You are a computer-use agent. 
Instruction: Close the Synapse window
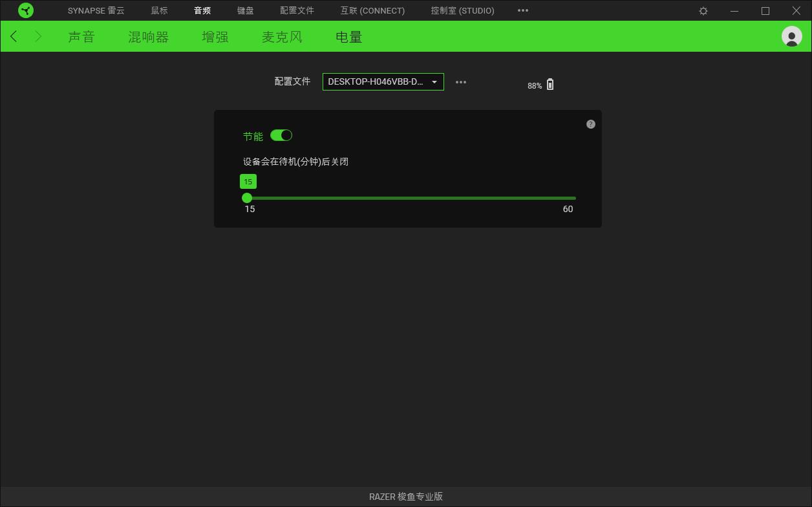796,11
